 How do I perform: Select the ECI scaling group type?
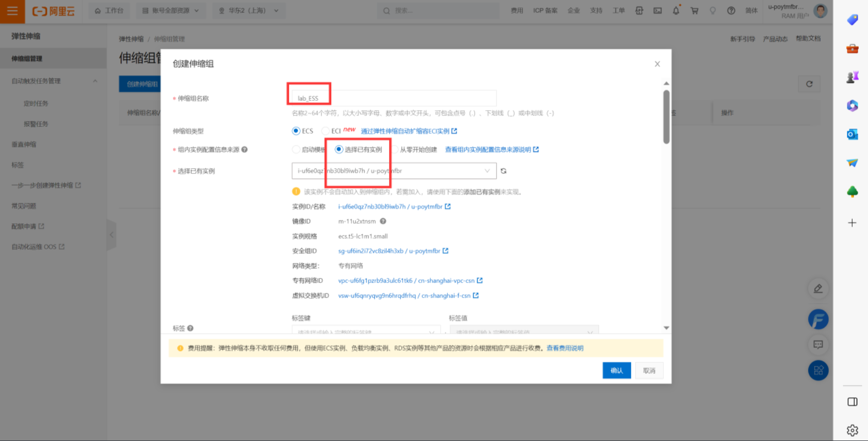click(325, 131)
